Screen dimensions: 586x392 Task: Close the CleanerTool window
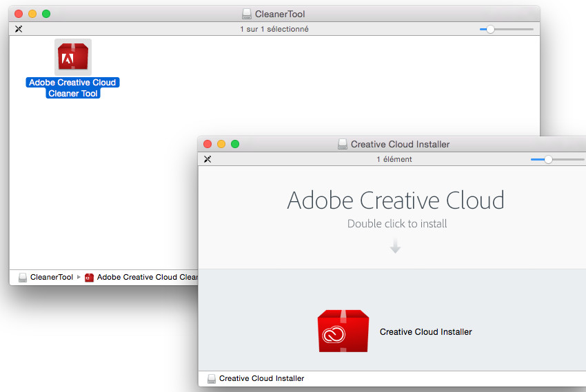click(x=19, y=14)
